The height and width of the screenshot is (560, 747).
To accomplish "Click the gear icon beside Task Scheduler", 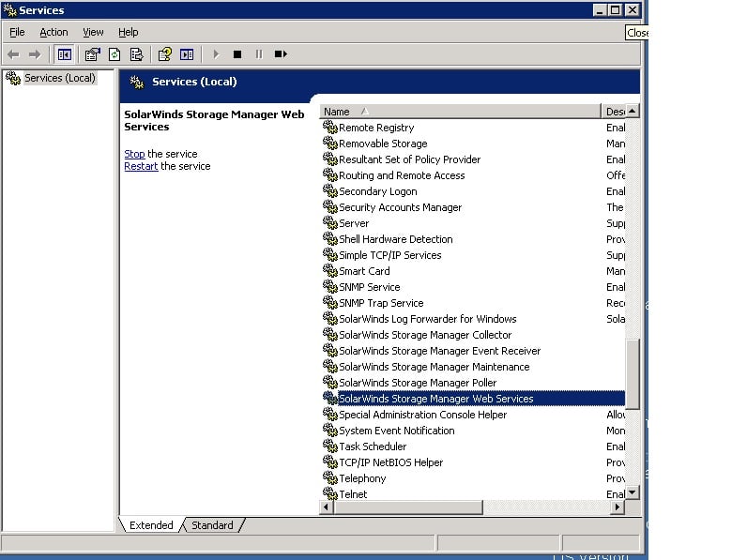I will tap(330, 446).
